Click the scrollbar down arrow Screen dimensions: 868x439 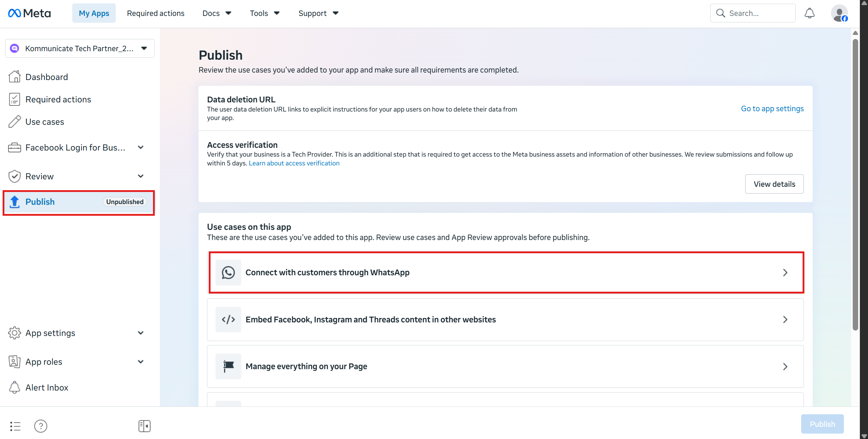click(864, 436)
